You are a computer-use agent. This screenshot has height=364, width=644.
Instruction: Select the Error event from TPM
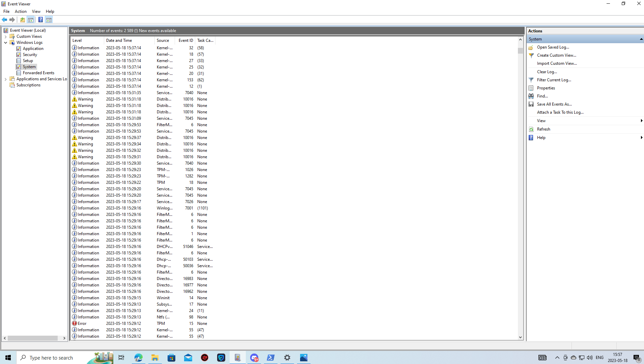[x=143, y=324]
